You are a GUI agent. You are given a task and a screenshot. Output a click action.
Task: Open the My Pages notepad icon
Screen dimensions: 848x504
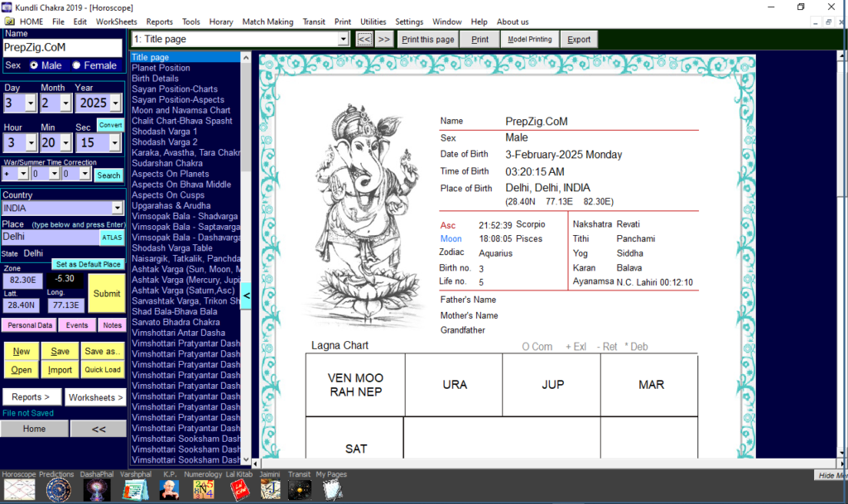pyautogui.click(x=332, y=490)
